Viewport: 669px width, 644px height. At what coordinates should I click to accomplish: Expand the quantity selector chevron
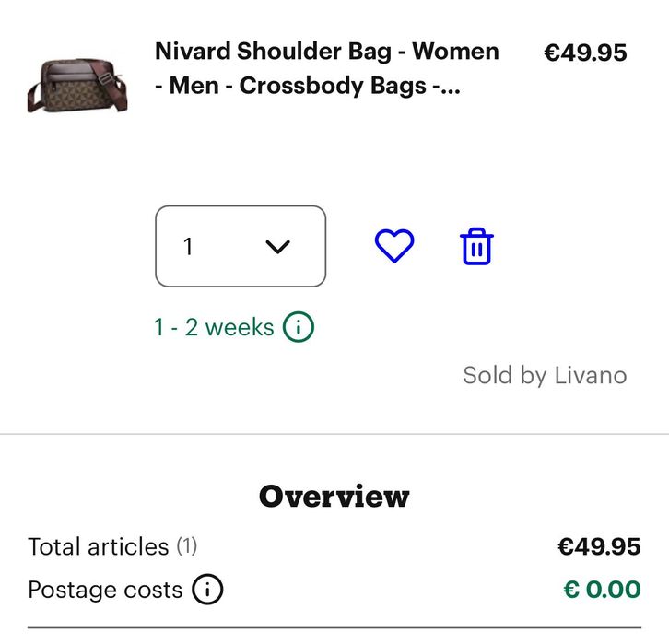[277, 246]
